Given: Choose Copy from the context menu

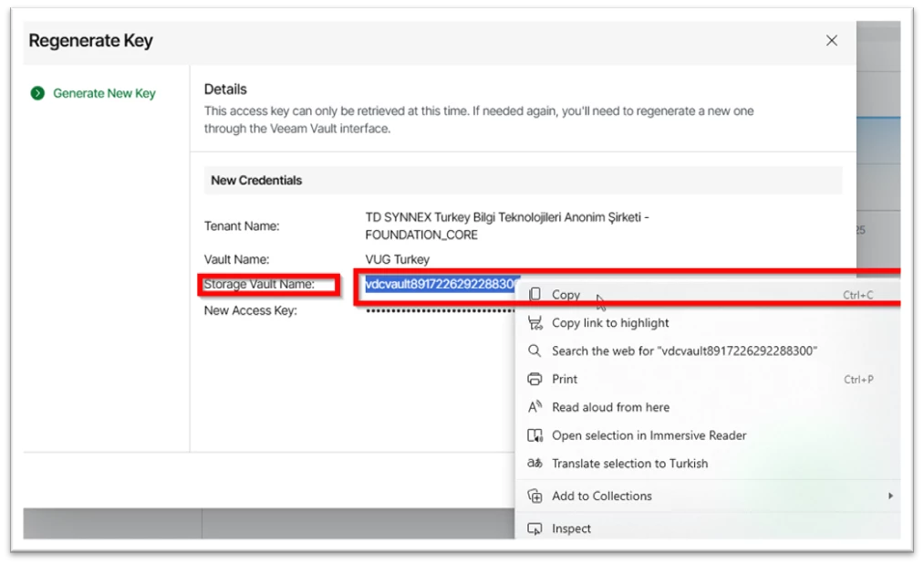Looking at the screenshot, I should 707,294.
